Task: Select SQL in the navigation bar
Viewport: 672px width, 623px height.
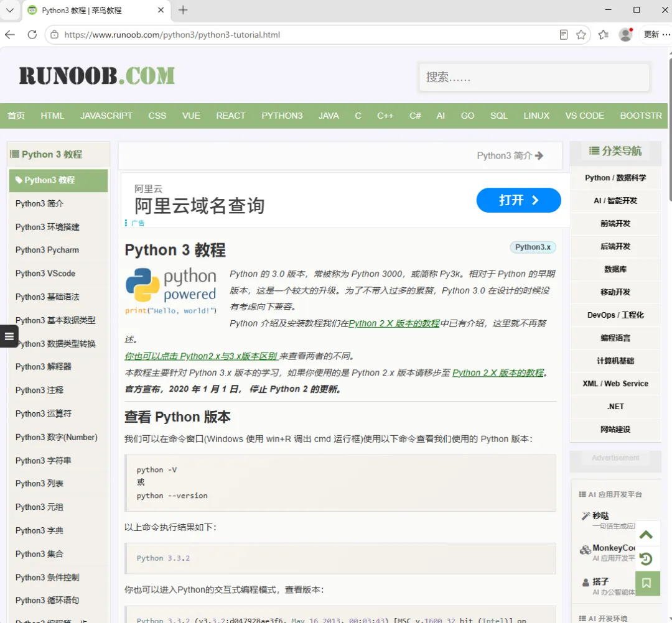Action: [x=499, y=116]
